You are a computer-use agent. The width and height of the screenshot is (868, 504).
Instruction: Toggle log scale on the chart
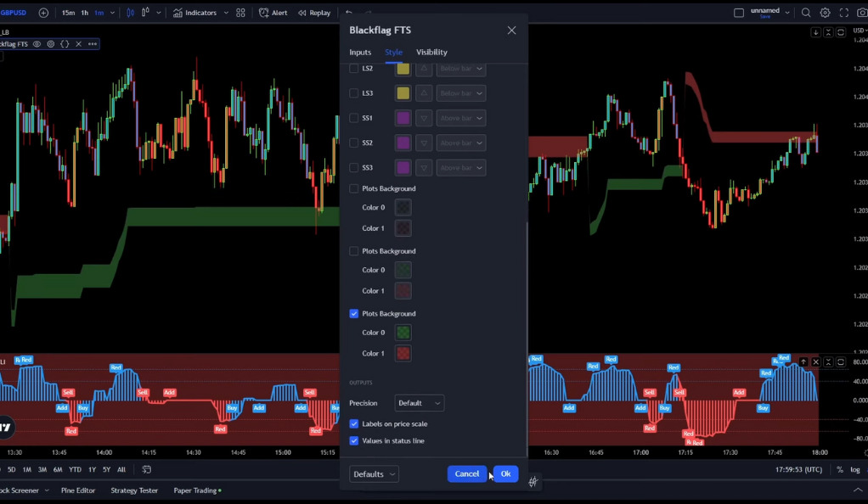point(855,470)
